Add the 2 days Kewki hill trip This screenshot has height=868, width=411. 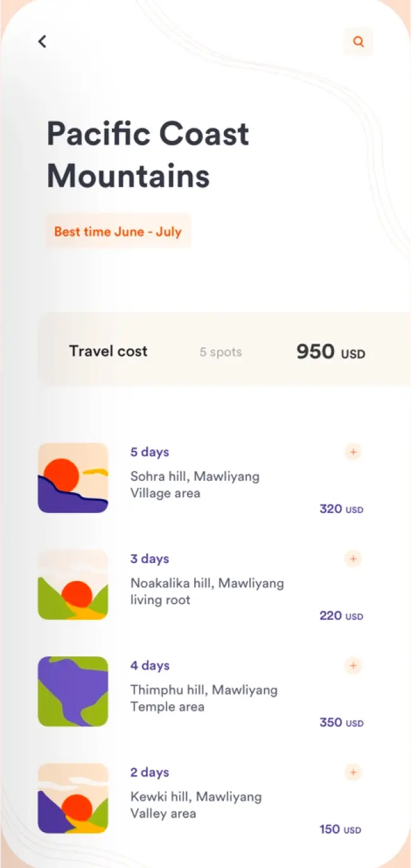353,772
